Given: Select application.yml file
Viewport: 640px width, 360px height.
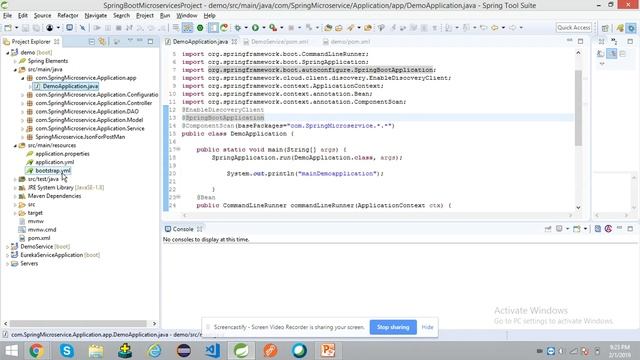Looking at the screenshot, I should point(55,162).
